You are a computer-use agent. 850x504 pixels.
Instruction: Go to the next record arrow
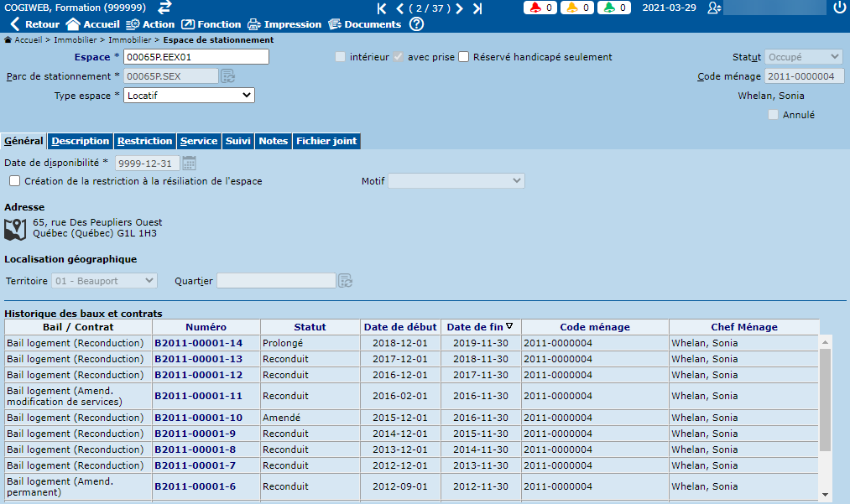(459, 8)
